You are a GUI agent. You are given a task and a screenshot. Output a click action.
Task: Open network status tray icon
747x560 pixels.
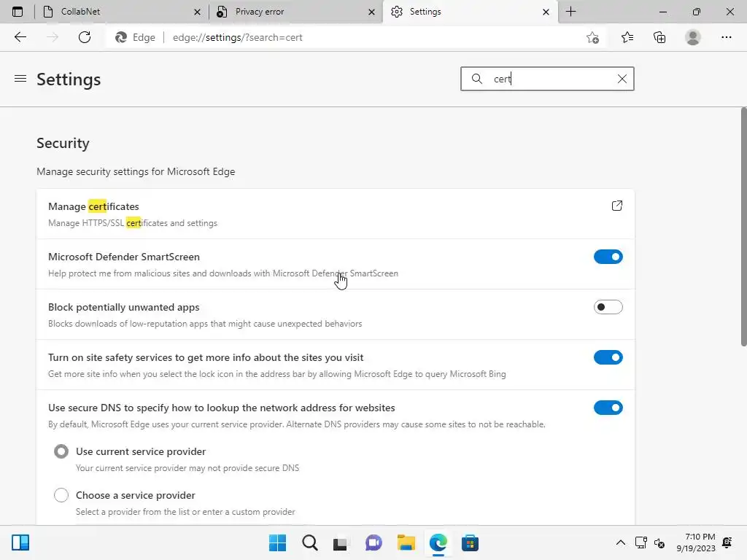click(x=640, y=542)
